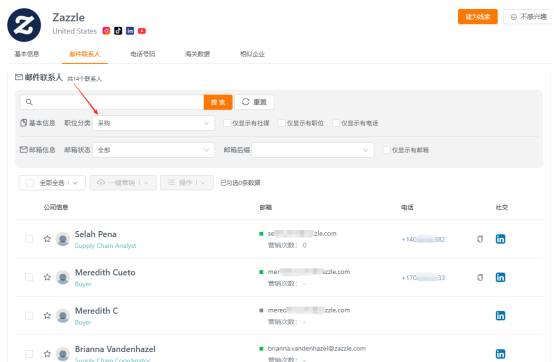The image size is (554, 362).
Task: Enable 仅显示有电话 filter checkbox
Action: (336, 123)
